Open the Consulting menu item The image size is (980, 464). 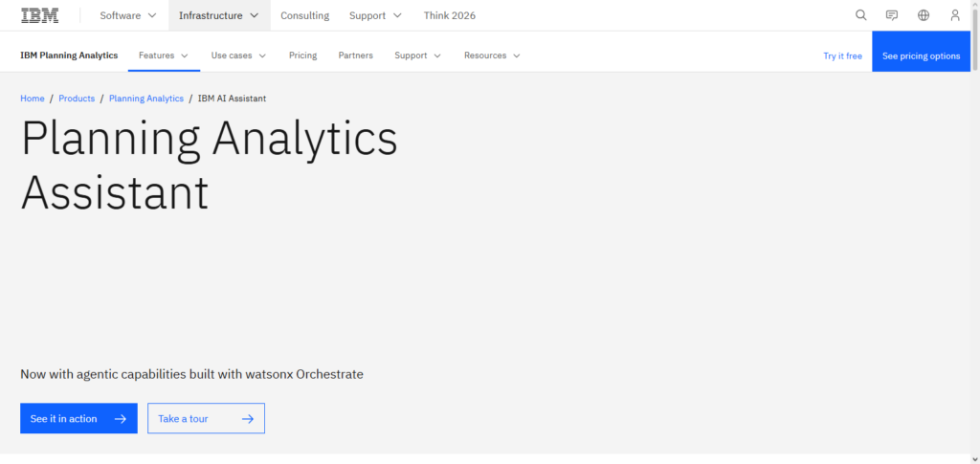304,15
